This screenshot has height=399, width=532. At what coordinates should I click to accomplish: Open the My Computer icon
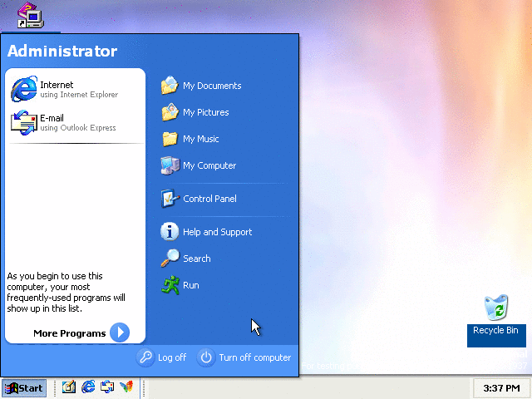(170, 165)
